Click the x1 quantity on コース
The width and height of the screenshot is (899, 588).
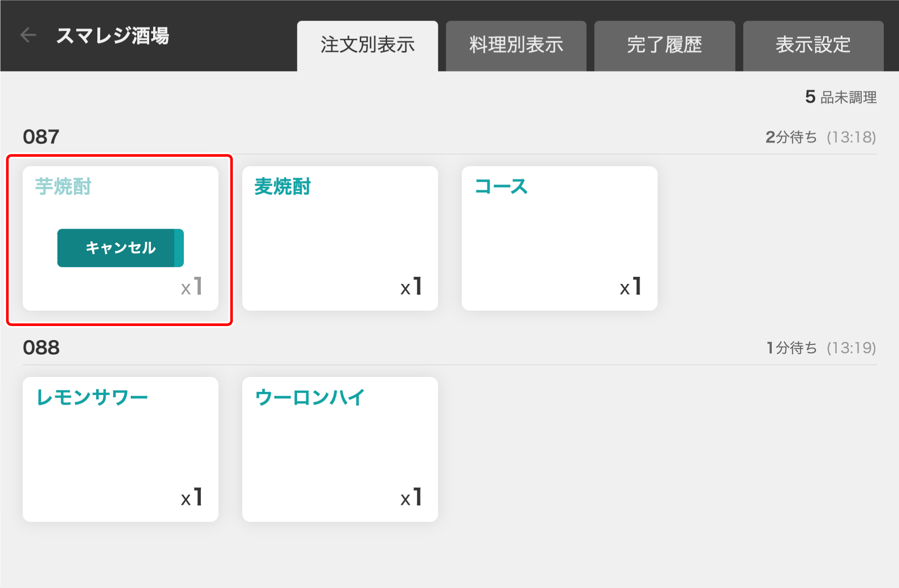click(630, 287)
